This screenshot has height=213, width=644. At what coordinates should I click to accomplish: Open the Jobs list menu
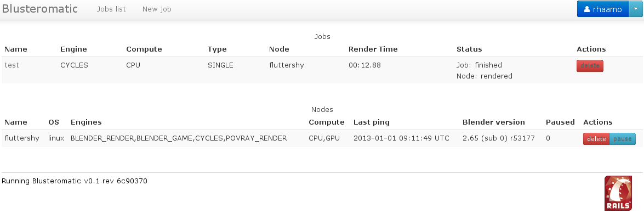click(111, 9)
